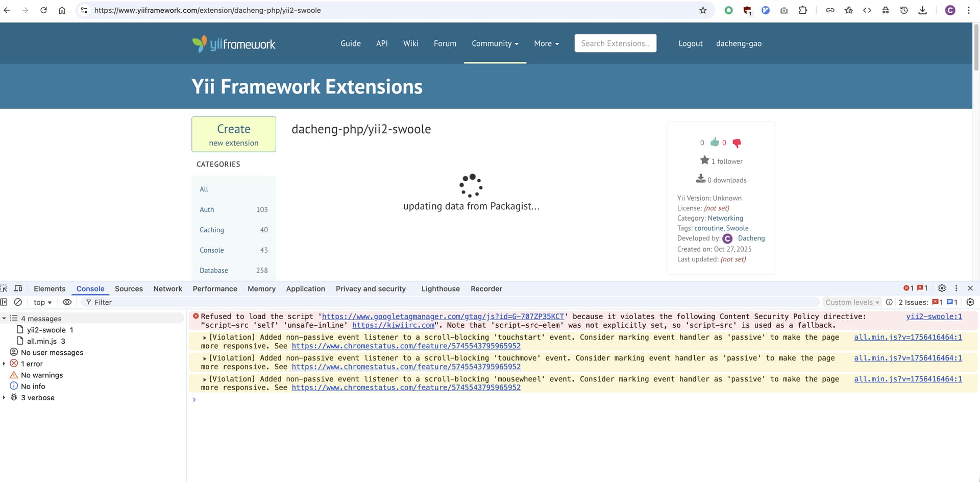
Task: Switch to the Network tab
Action: [167, 288]
